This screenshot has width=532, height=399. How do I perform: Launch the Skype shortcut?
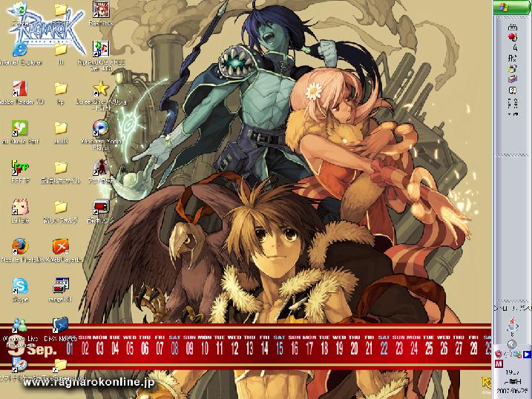(20, 291)
